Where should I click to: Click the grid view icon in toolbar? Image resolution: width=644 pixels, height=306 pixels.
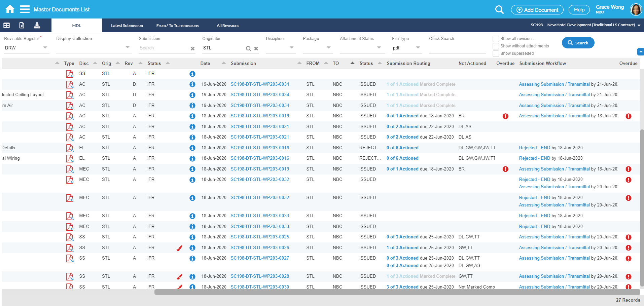[x=7, y=25]
